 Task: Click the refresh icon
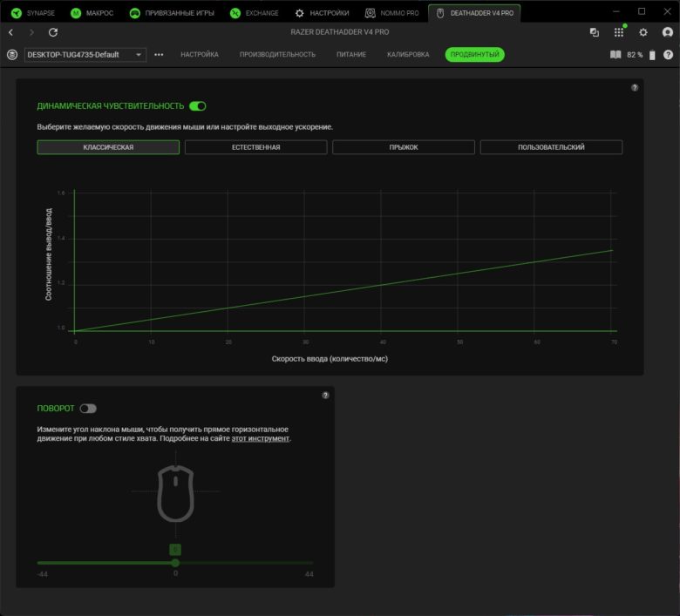(53, 32)
